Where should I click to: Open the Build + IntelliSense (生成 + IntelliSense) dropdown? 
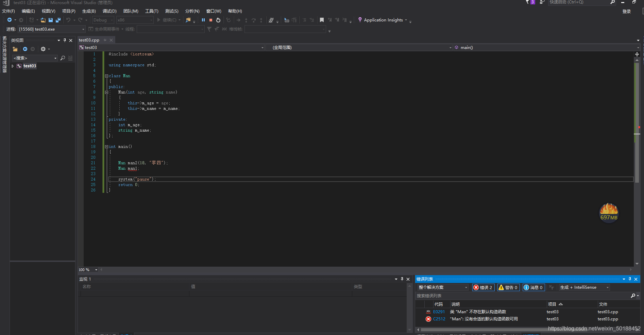[x=584, y=287]
